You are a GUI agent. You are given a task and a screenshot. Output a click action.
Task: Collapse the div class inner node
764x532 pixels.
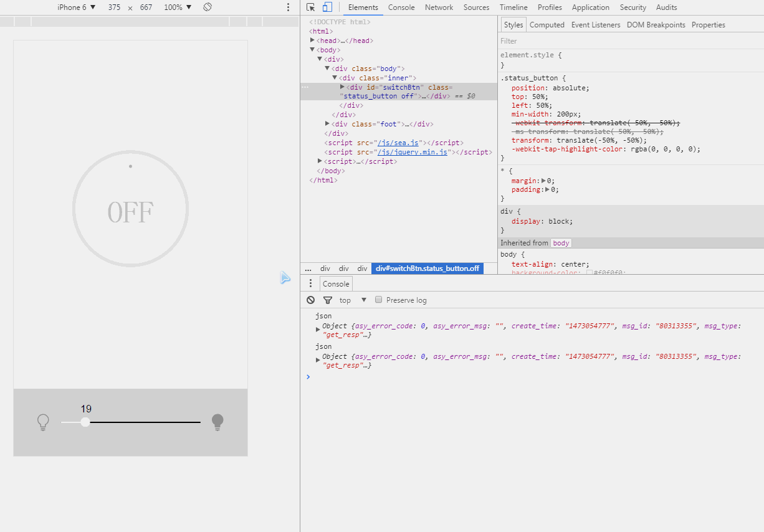click(335, 78)
